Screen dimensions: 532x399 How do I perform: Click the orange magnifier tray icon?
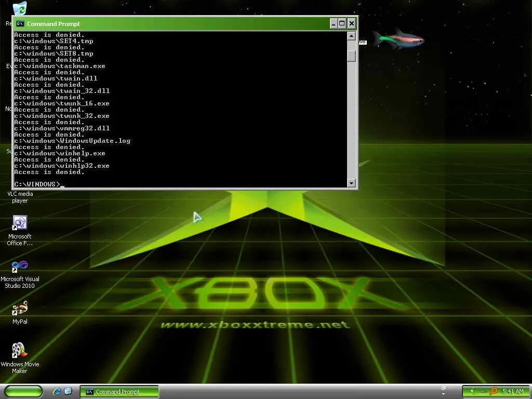point(494,392)
